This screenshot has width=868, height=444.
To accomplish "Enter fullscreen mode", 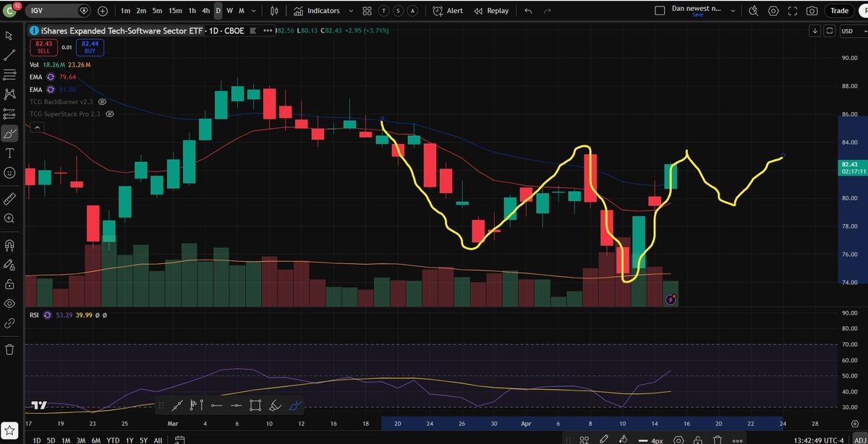I will (793, 11).
